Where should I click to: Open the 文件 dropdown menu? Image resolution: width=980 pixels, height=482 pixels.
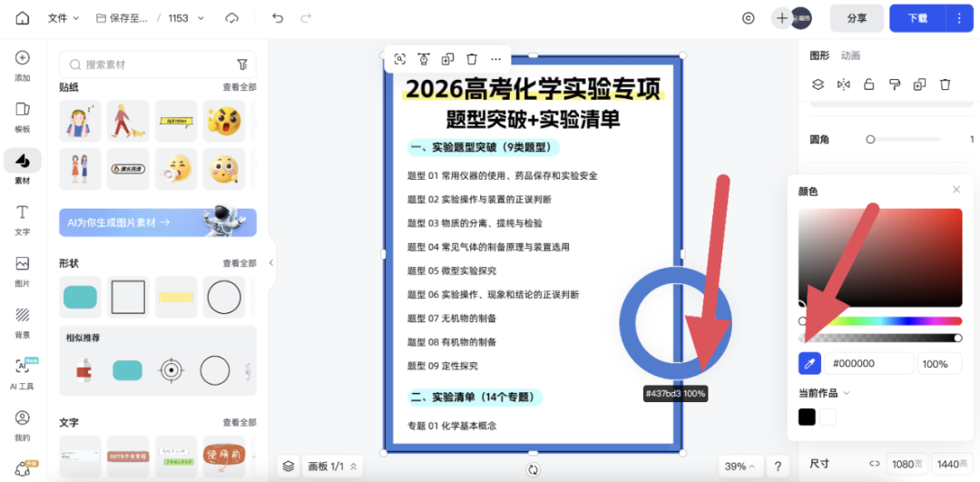click(64, 18)
